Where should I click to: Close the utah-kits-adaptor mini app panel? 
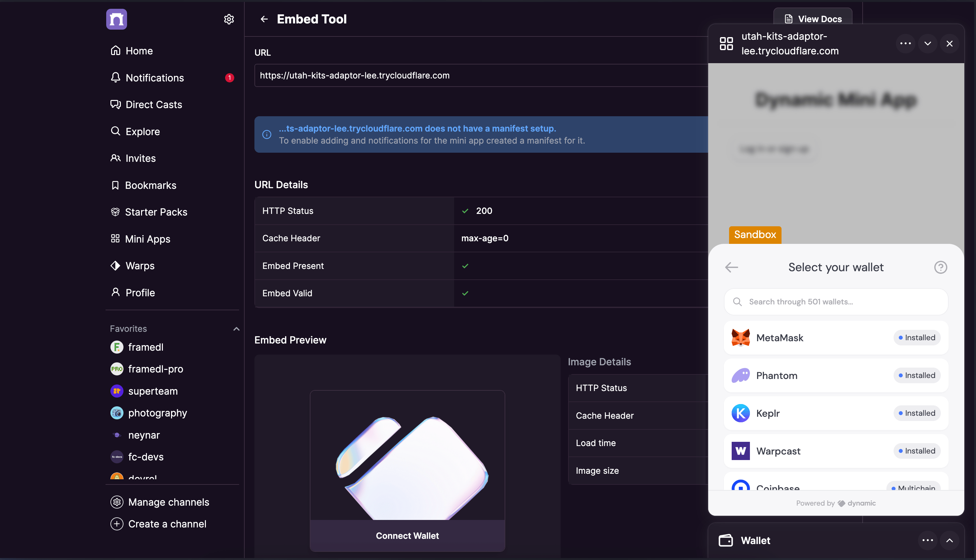[950, 43]
